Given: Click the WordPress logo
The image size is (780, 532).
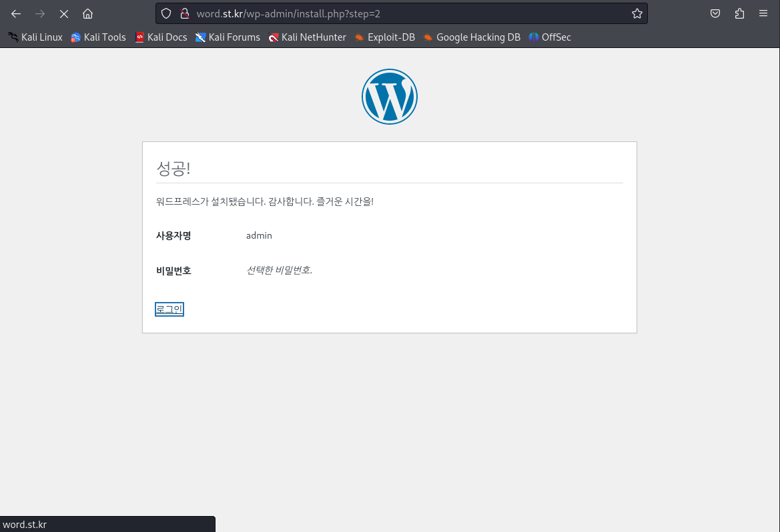Looking at the screenshot, I should coord(390,97).
